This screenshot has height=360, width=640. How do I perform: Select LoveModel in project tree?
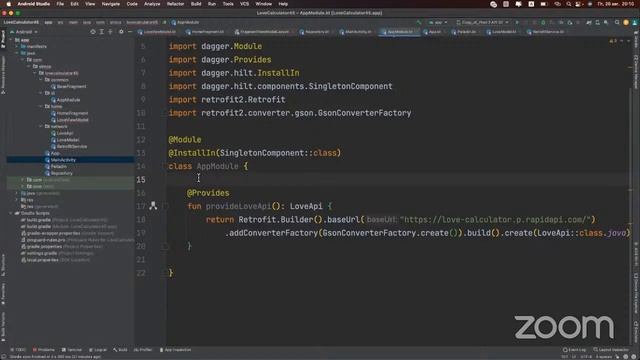click(65, 140)
